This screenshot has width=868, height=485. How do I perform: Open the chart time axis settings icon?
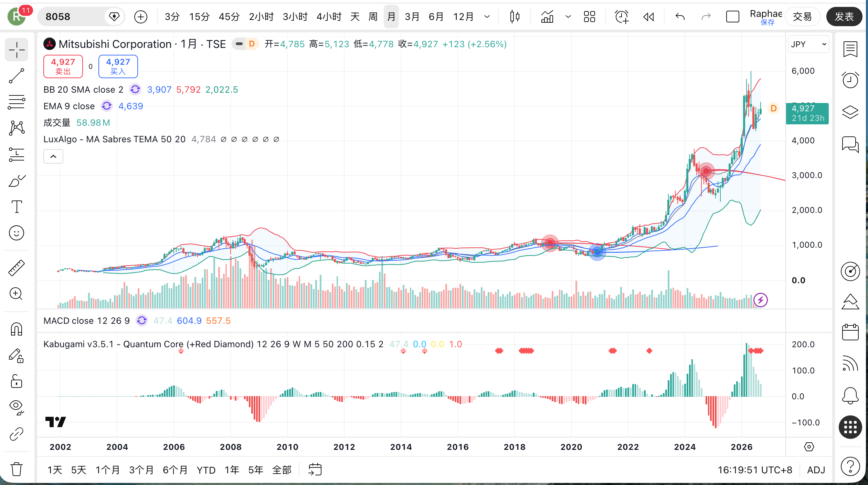point(809,447)
